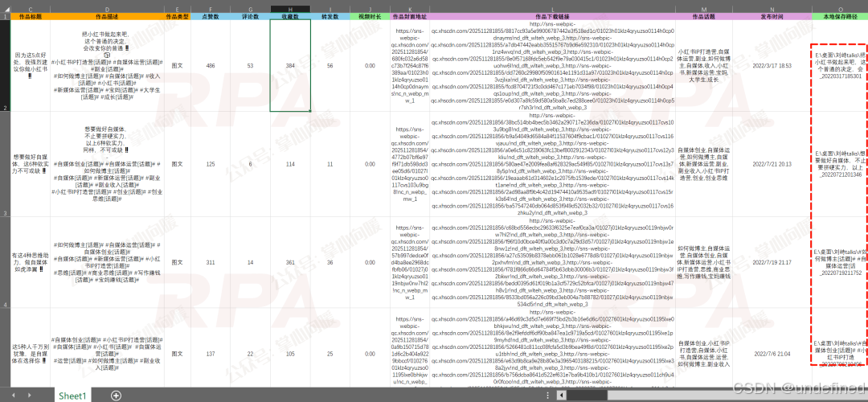The height and width of the screenshot is (402, 868).
Task: Select row 1 header
Action: [5, 17]
